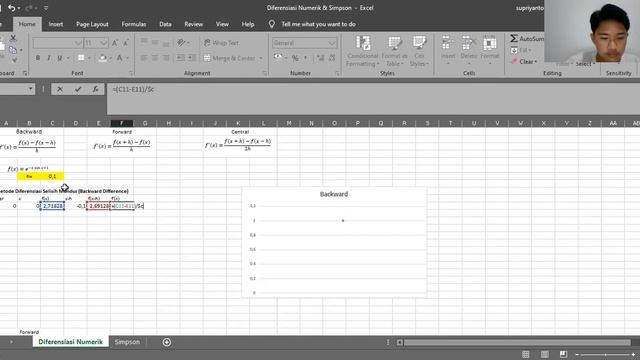The height and width of the screenshot is (360, 640).
Task: Click the Backward chart
Action: click(334, 242)
